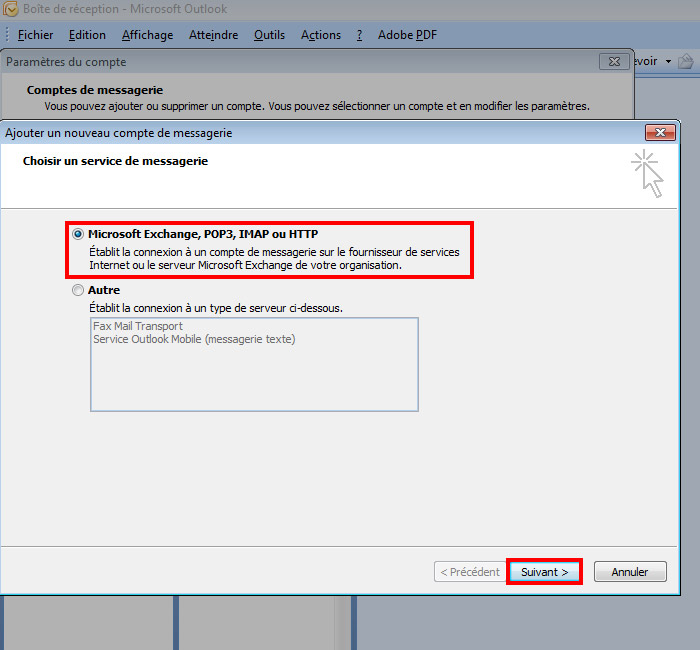700x650 pixels.
Task: Click the envelope icon beside envoir dropdown
Action: point(686,61)
